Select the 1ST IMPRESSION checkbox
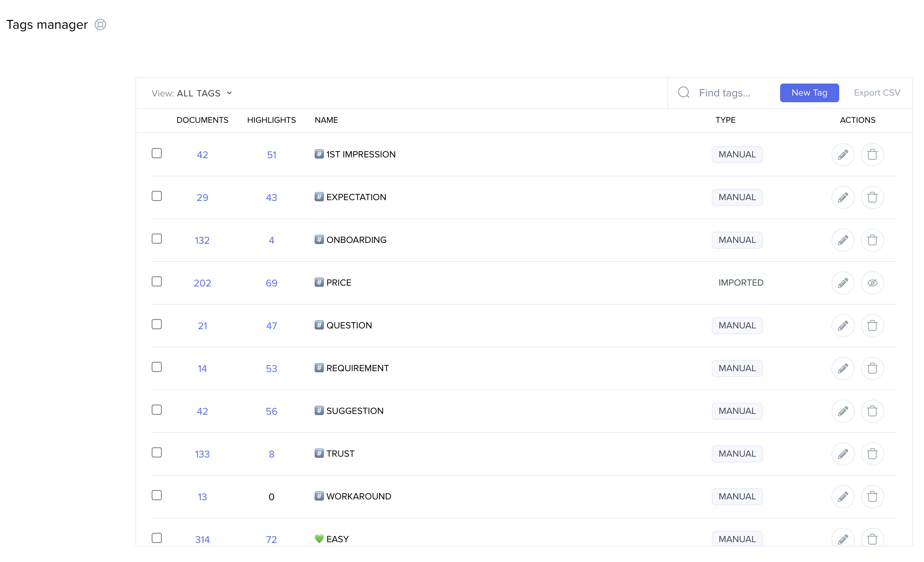 point(157,153)
